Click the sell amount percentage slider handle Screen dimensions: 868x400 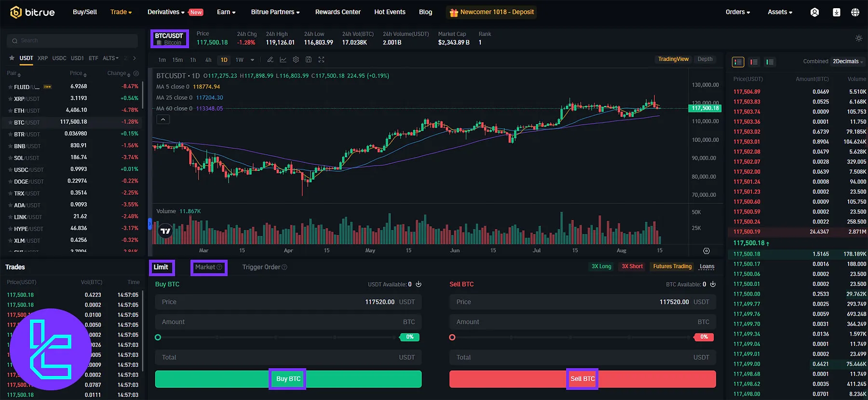(452, 337)
